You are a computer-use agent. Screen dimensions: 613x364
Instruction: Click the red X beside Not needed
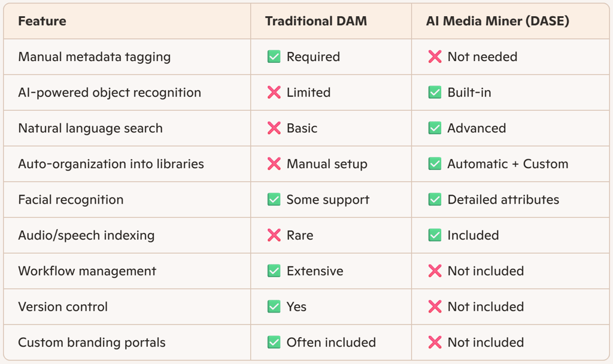point(435,57)
